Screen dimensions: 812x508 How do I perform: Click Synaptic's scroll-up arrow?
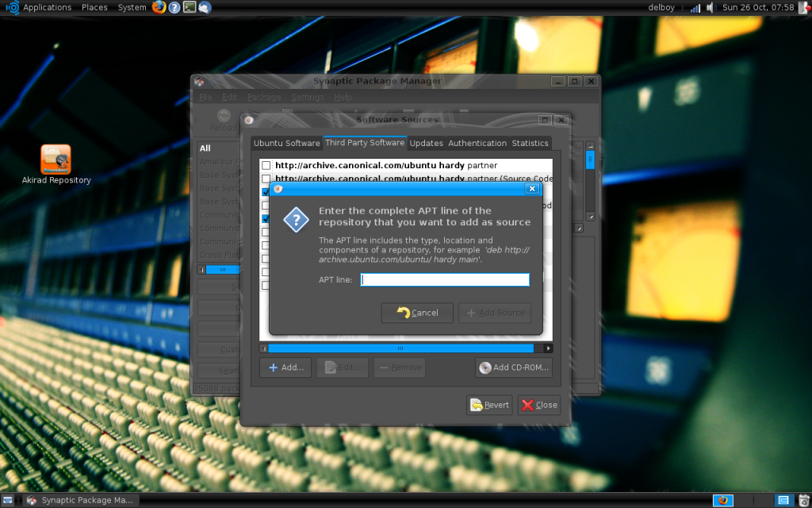(x=590, y=146)
